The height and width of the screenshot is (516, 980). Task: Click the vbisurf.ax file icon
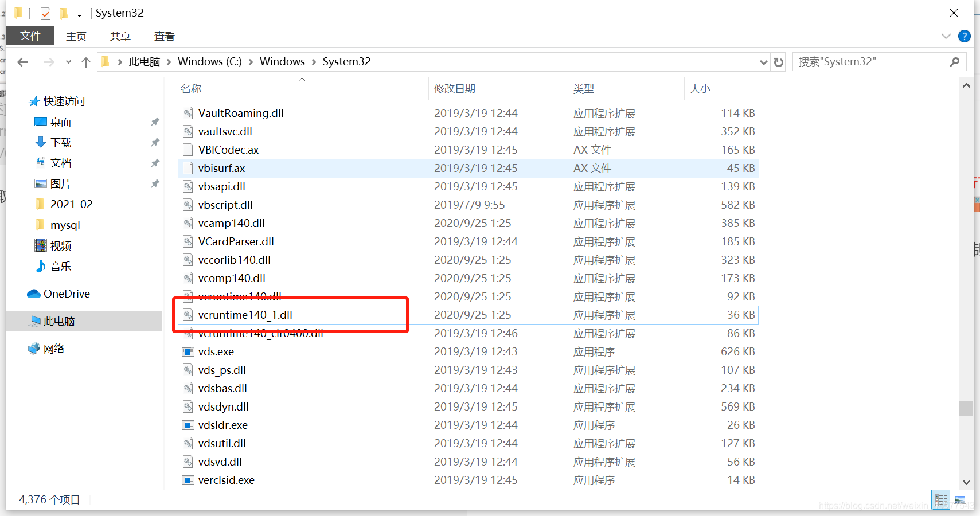[x=188, y=168]
